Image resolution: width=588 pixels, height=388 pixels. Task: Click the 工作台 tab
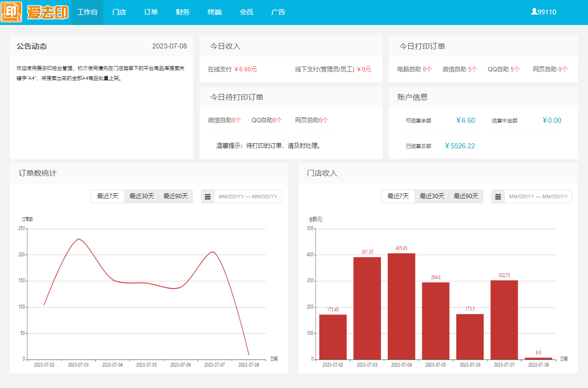click(x=87, y=12)
